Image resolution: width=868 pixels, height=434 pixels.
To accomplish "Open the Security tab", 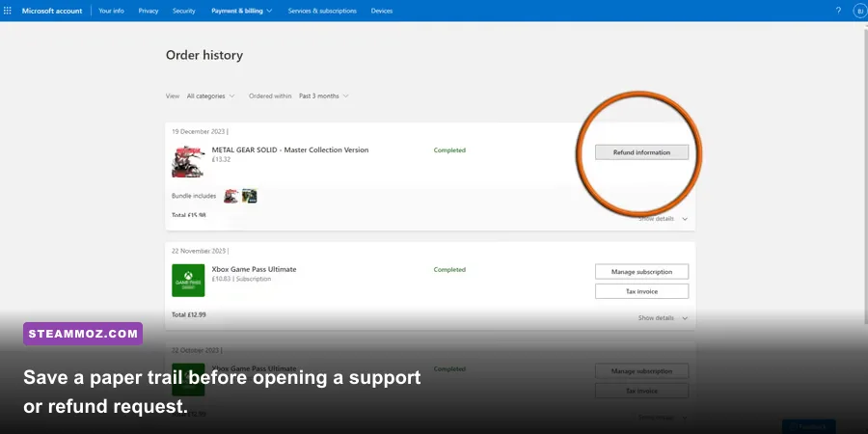I will (184, 11).
